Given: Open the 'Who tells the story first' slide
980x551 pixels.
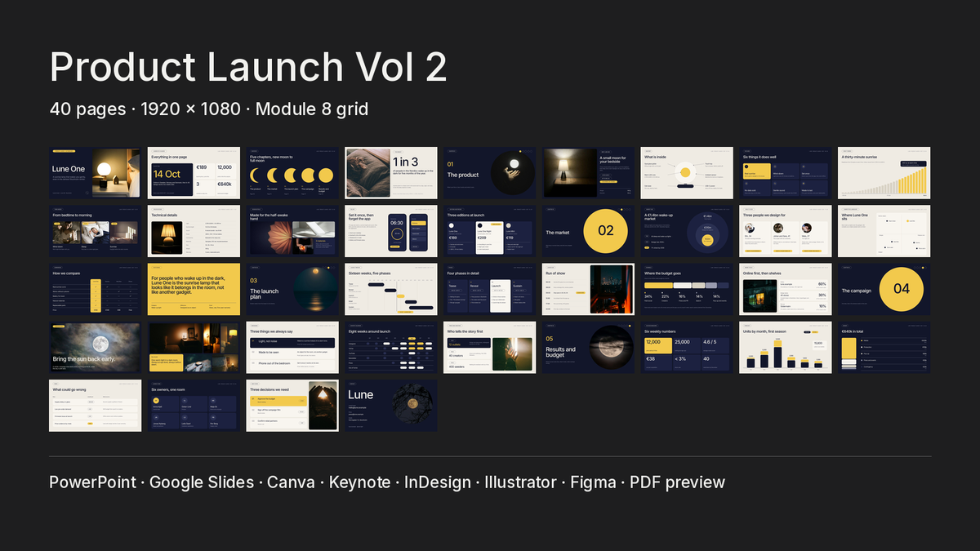Looking at the screenshot, I should [x=489, y=348].
